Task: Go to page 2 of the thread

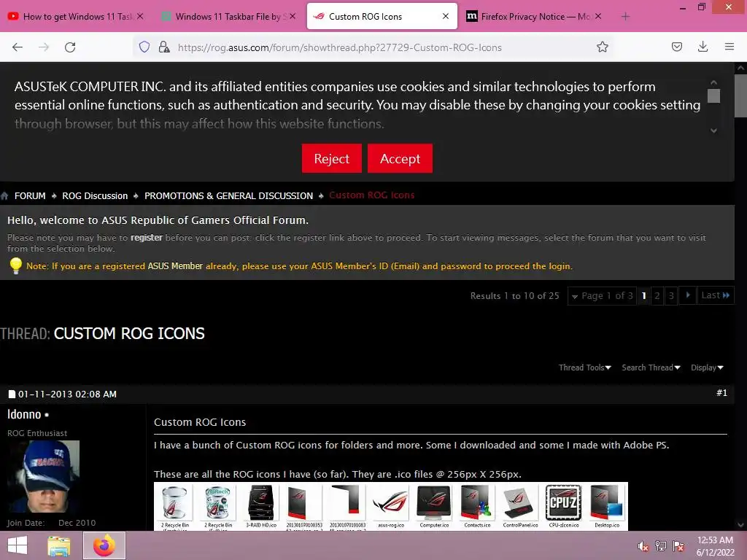Action: 657,296
